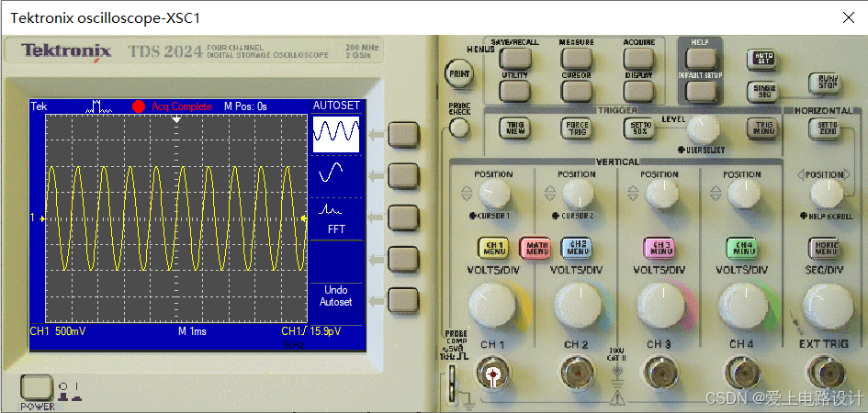Click the AUTOSET menu title on screen
This screenshot has width=868, height=413.
click(336, 106)
